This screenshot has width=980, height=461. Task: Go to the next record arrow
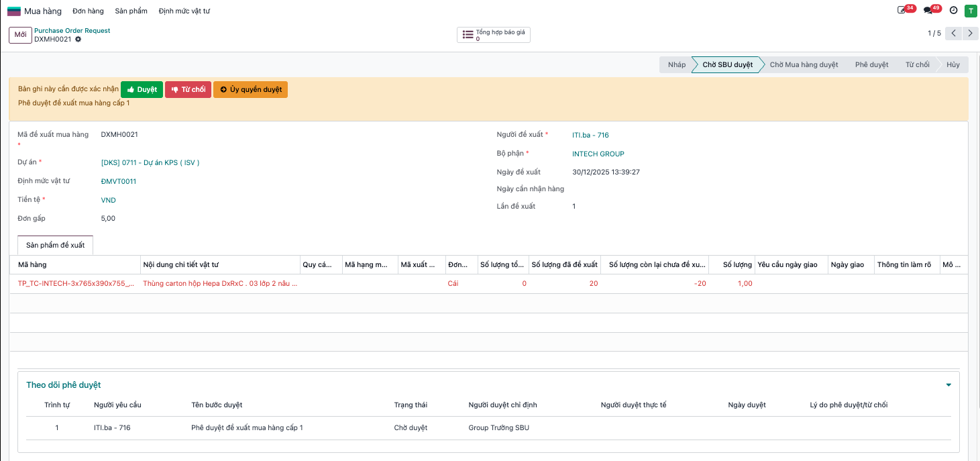coord(971,33)
